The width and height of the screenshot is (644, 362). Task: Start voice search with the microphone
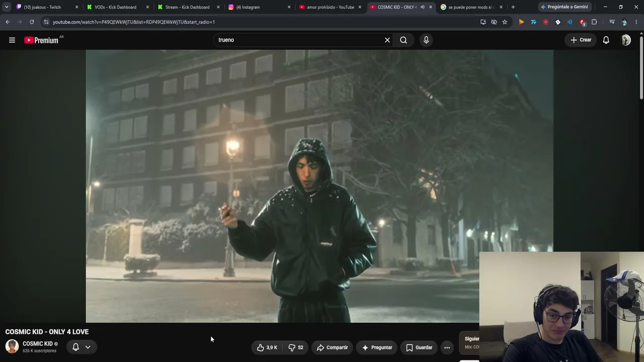426,40
